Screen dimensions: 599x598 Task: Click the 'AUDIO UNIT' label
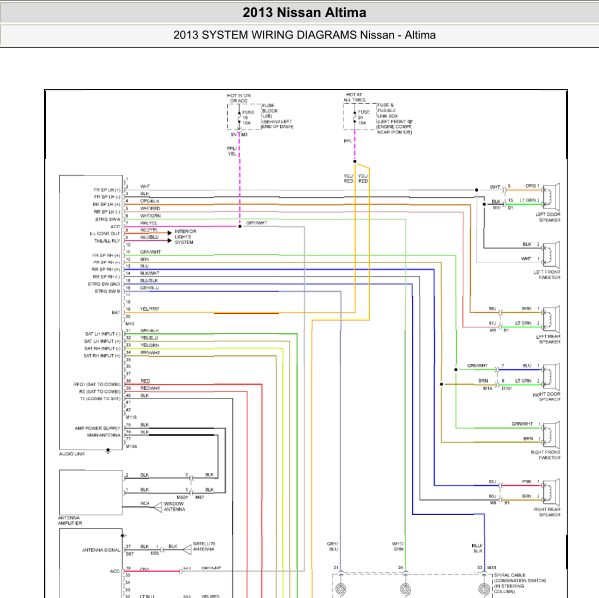[72, 454]
